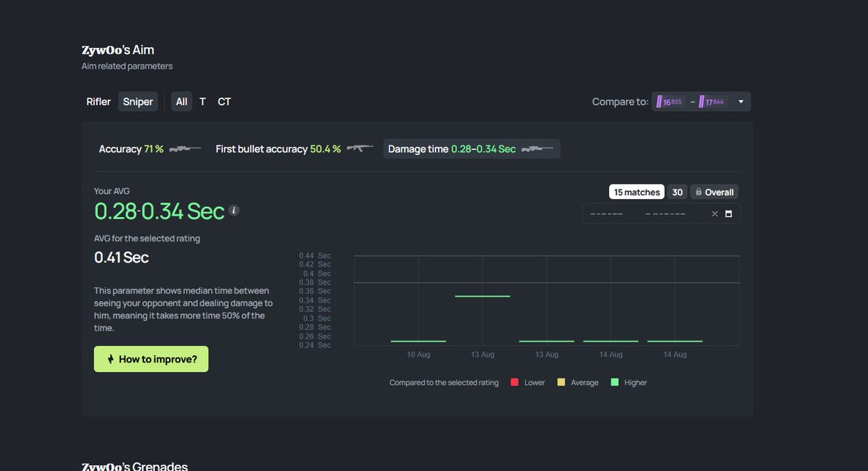Click the first 14 Aug axis label
The image size is (868, 471).
(x=610, y=355)
